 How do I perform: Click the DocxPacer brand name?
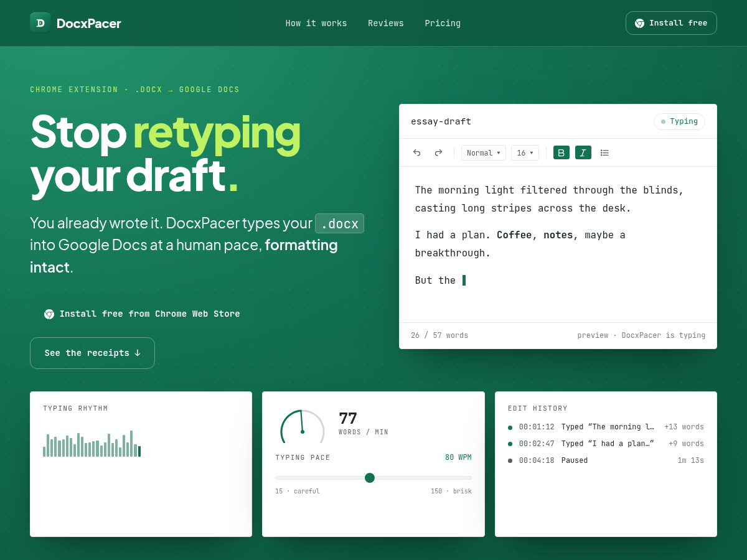[89, 24]
